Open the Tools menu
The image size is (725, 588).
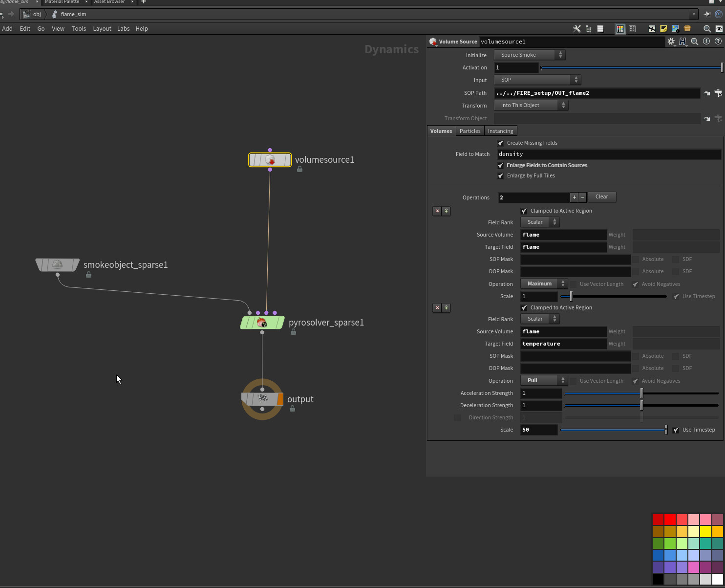79,29
